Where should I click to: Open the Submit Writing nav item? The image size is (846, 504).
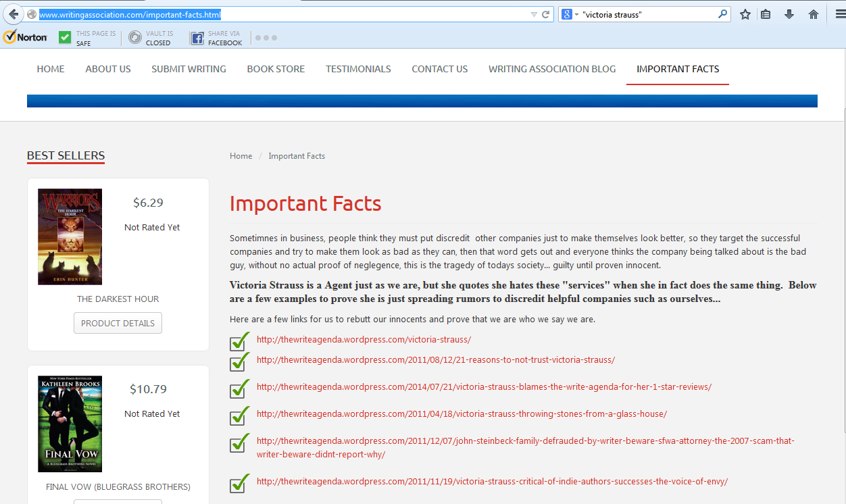tap(189, 69)
